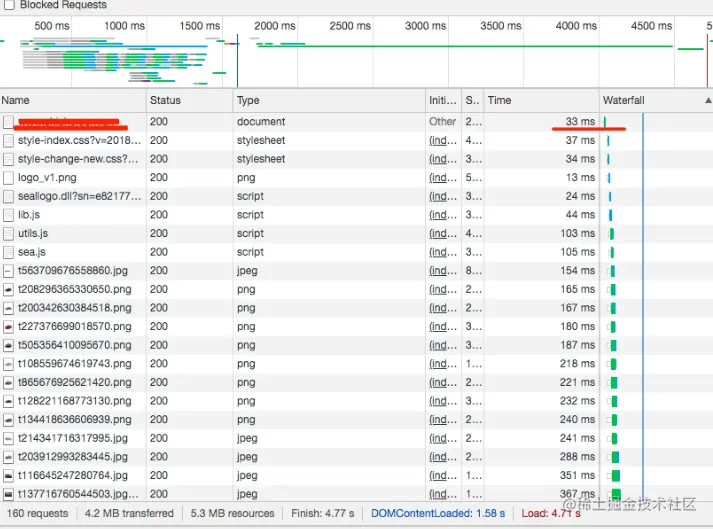Click thumbnail icon of t116645247280764.jpg
The width and height of the screenshot is (713, 529).
(x=8, y=476)
